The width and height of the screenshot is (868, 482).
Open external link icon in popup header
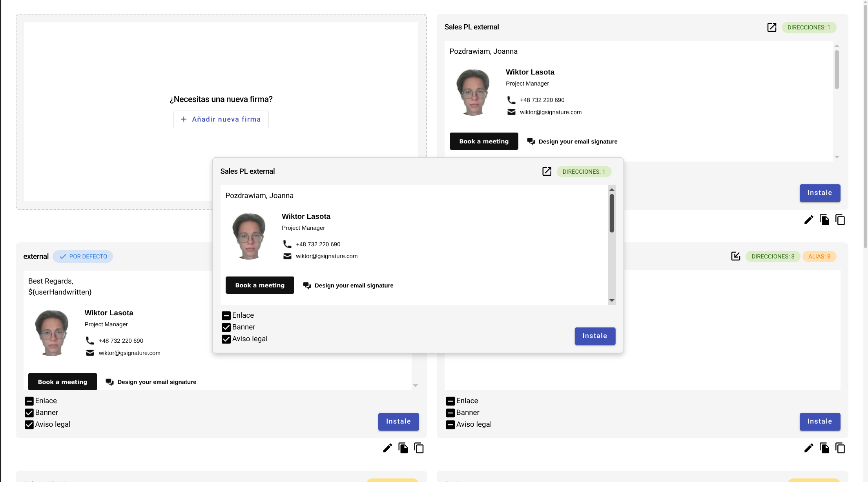click(547, 171)
